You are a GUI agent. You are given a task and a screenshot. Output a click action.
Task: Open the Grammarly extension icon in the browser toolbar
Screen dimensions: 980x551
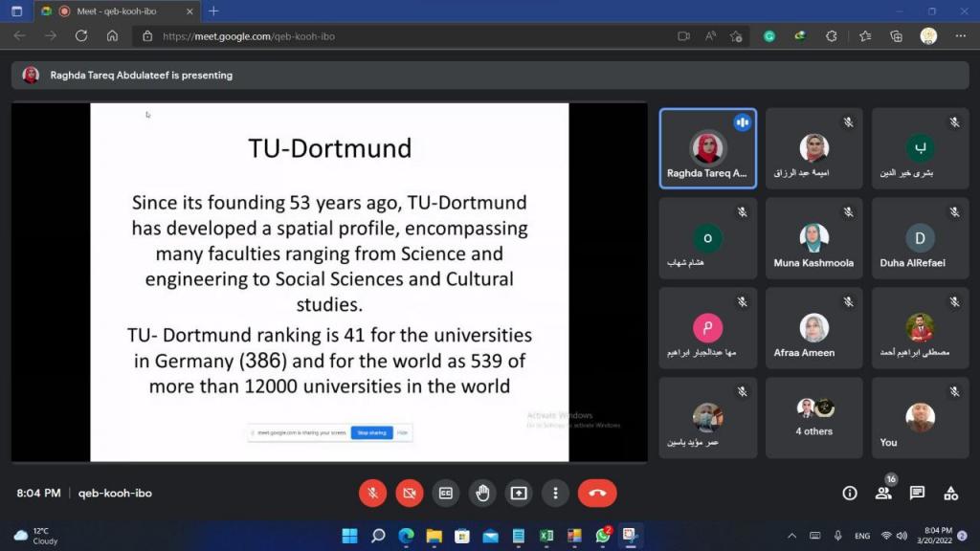point(768,36)
